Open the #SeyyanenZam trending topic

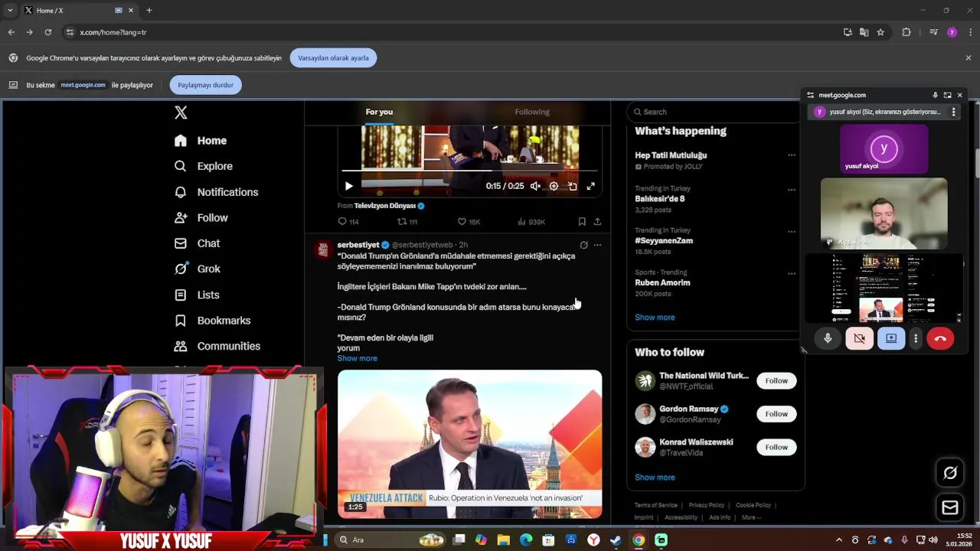(x=664, y=240)
